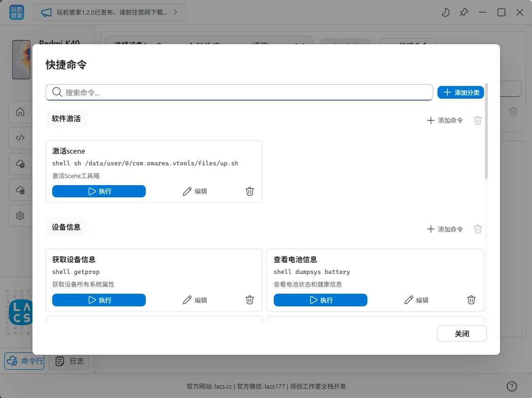Open help via the question mark icon

(x=512, y=386)
